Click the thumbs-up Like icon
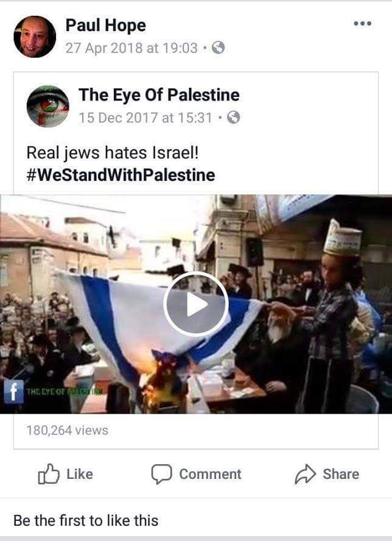 tap(48, 474)
